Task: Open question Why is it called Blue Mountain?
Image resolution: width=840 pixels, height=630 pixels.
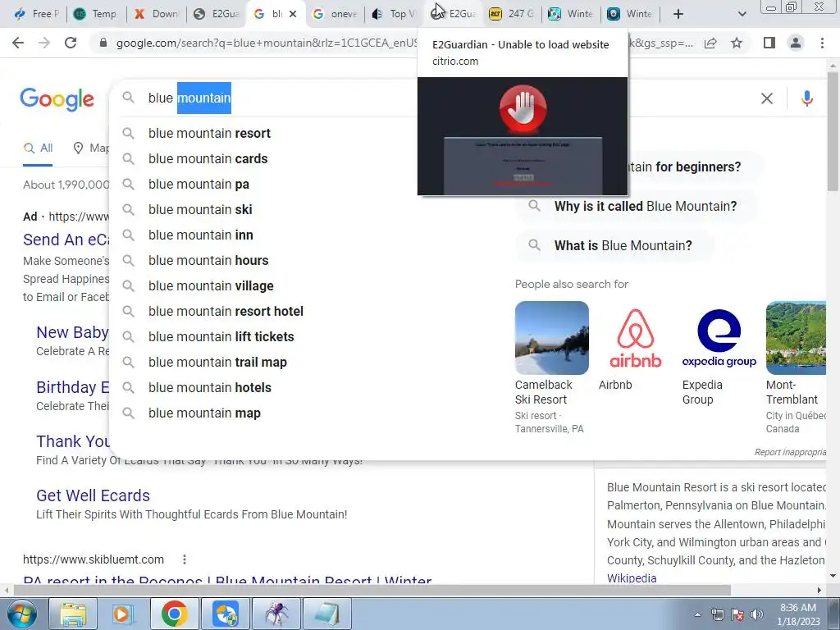Action: [637, 206]
